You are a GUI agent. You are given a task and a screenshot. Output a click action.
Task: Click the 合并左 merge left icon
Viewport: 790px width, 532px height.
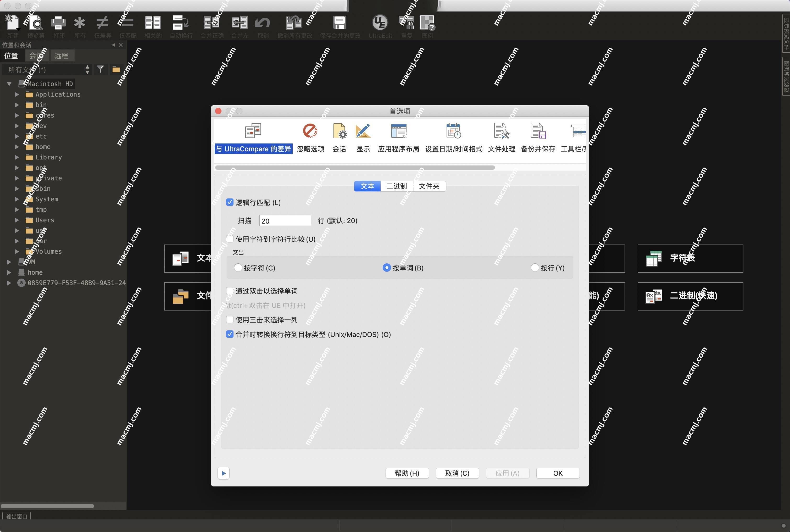click(240, 23)
